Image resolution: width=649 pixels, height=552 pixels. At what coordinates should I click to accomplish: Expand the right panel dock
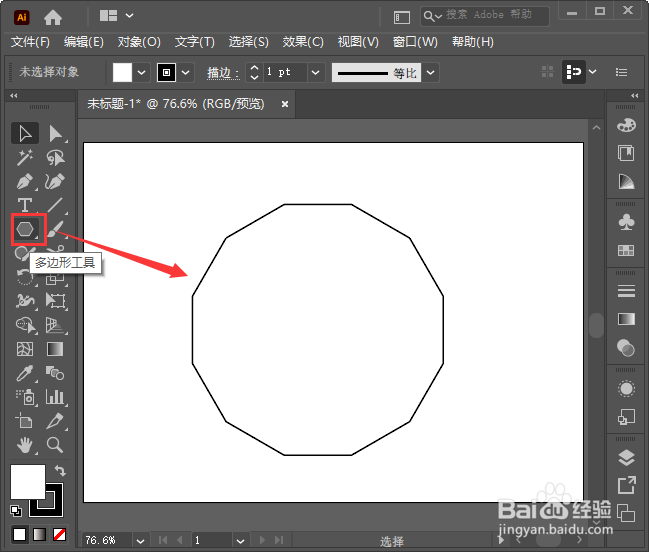point(635,96)
